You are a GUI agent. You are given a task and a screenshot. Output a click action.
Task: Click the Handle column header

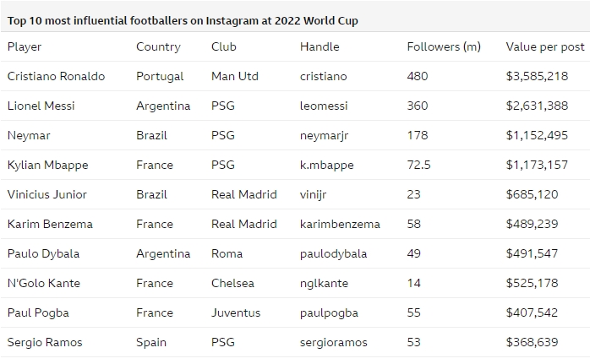pos(320,47)
